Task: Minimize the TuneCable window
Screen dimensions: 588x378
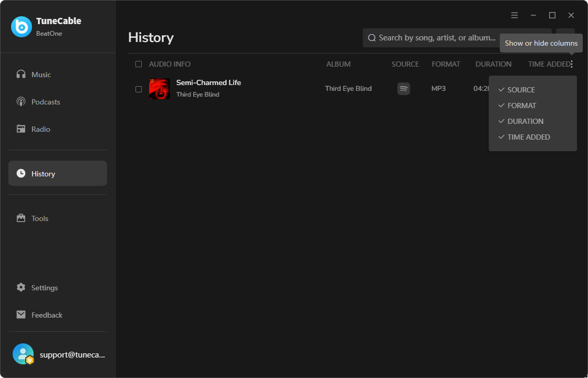Action: 533,15
